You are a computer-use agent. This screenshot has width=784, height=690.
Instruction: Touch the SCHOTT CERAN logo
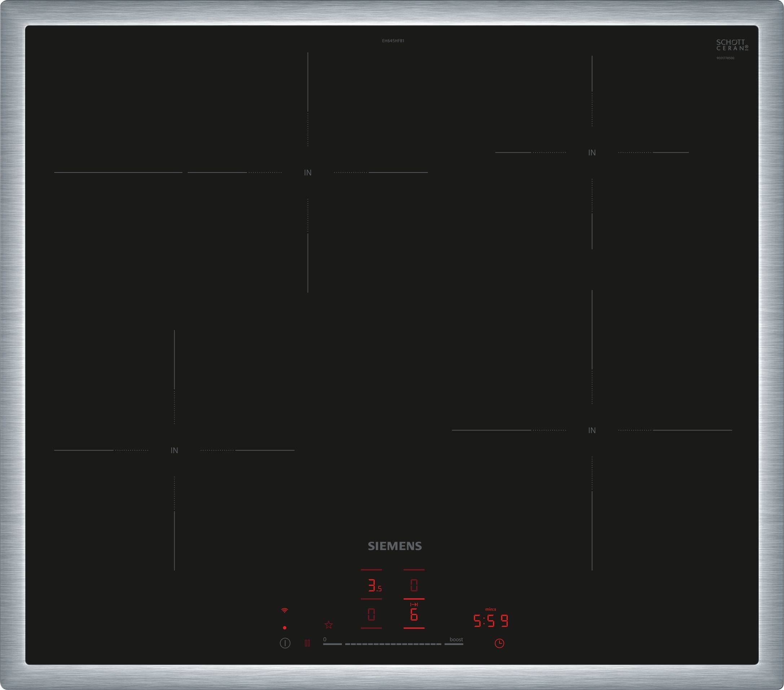click(x=732, y=45)
